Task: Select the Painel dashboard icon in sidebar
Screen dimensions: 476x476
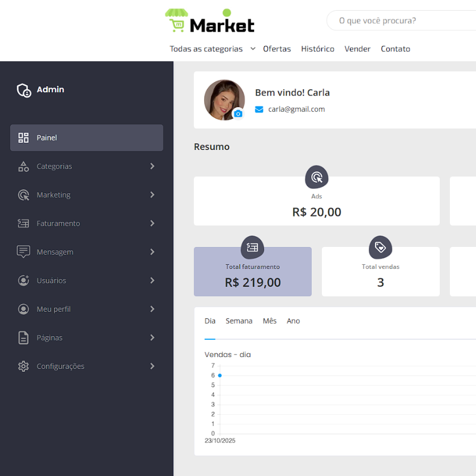Action: [23, 137]
